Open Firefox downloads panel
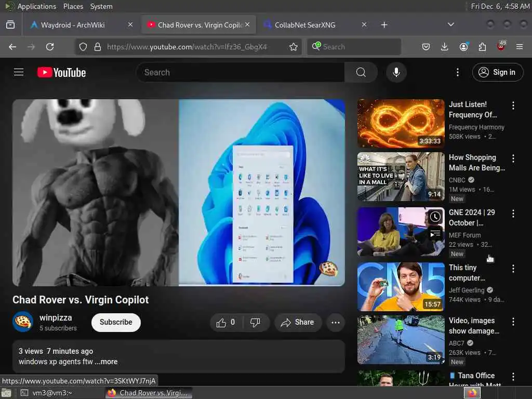Screen dimensions: 532x399 pyautogui.click(x=445, y=47)
